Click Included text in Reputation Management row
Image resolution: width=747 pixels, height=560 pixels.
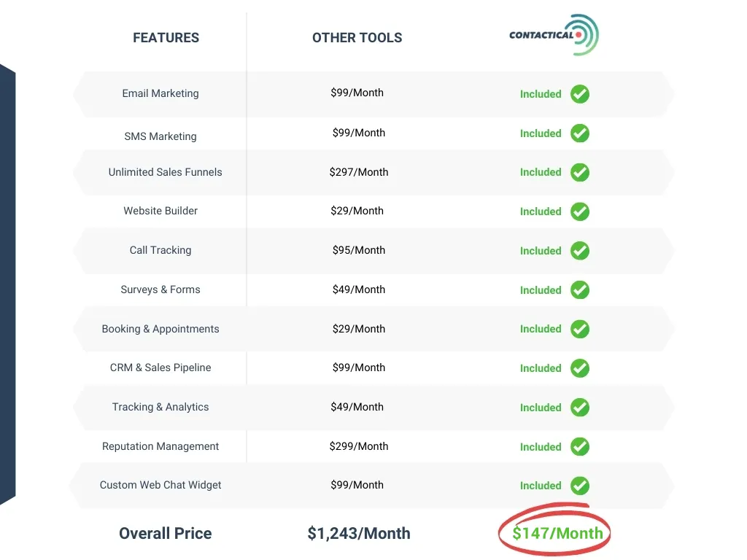click(x=541, y=447)
